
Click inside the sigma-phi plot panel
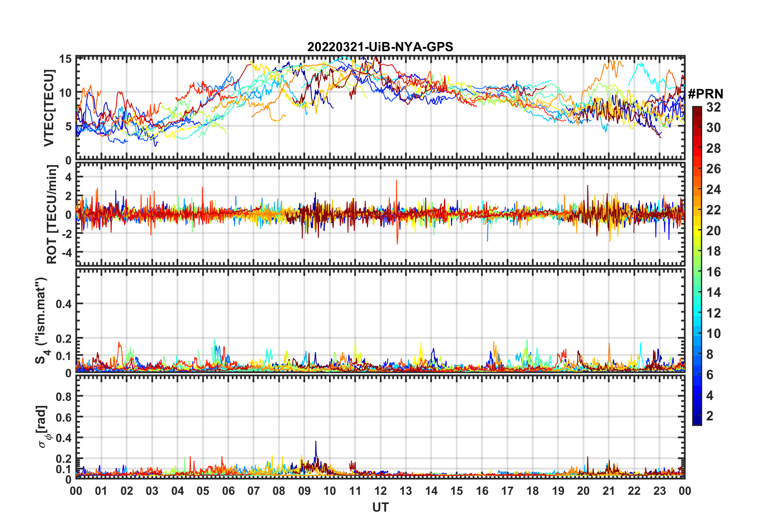(380, 426)
